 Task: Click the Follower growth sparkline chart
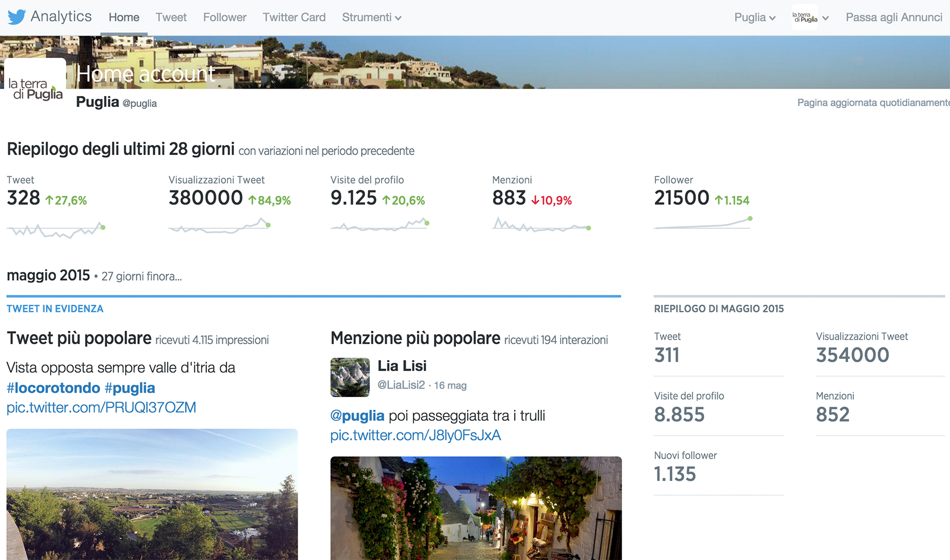click(x=703, y=223)
